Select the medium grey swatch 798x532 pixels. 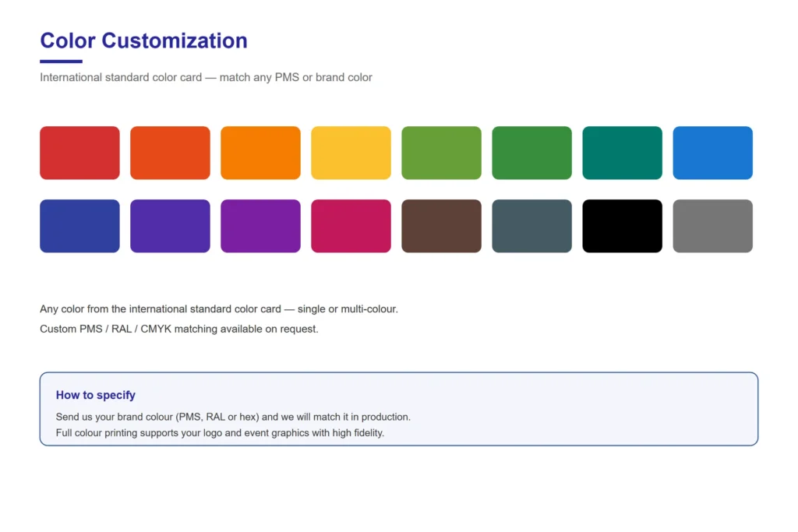click(712, 226)
